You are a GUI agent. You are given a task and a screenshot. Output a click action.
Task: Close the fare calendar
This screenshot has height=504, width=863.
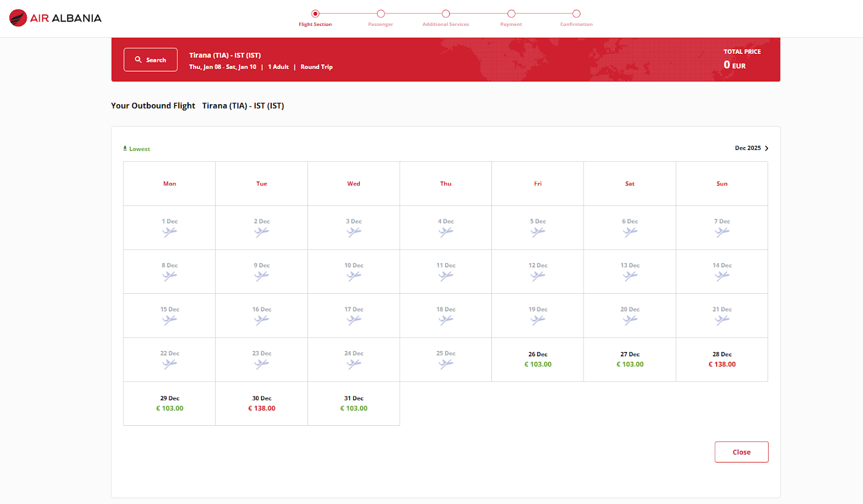[x=741, y=452]
